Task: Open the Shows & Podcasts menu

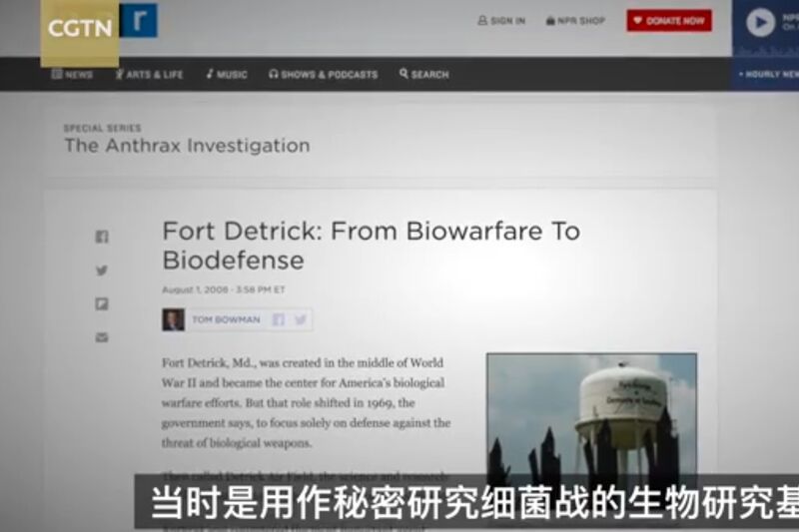Action: click(x=324, y=74)
